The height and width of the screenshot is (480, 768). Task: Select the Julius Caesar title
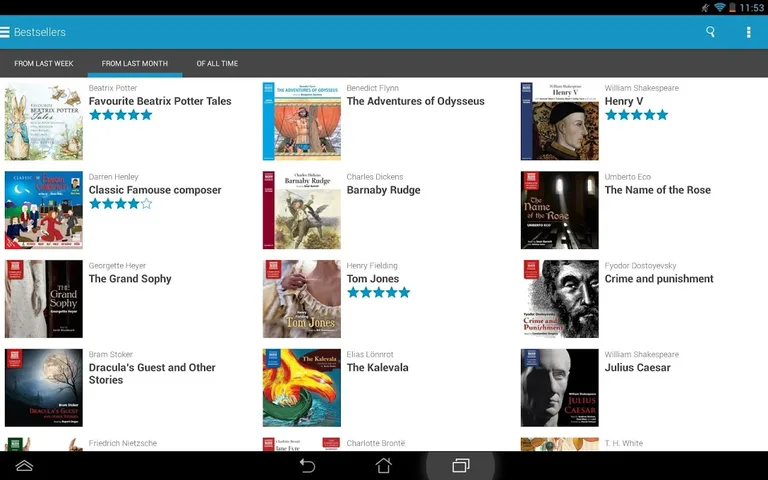637,368
